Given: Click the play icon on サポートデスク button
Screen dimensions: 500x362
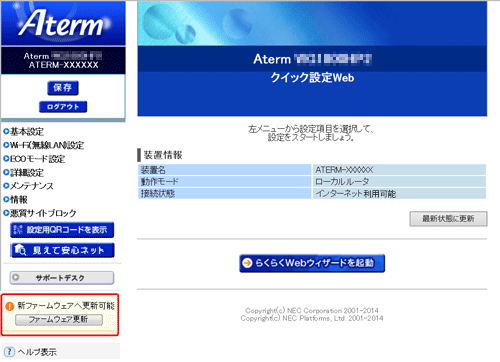Looking at the screenshot, I should click(16, 277).
